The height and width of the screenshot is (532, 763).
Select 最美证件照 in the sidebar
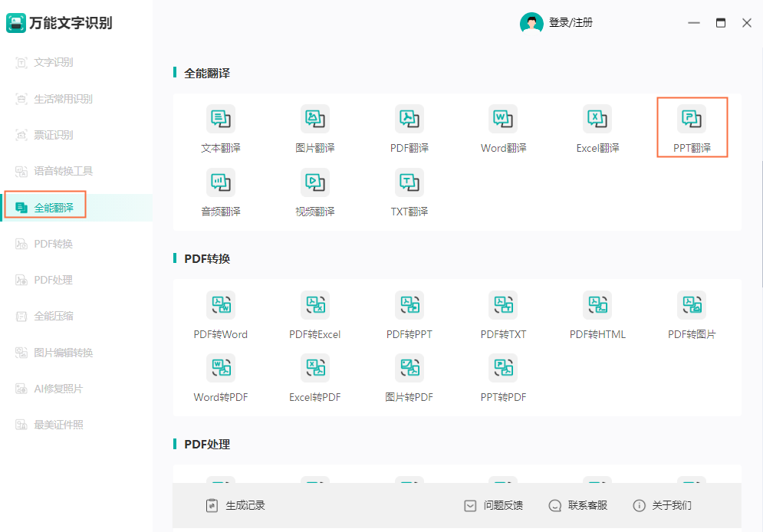click(76, 425)
